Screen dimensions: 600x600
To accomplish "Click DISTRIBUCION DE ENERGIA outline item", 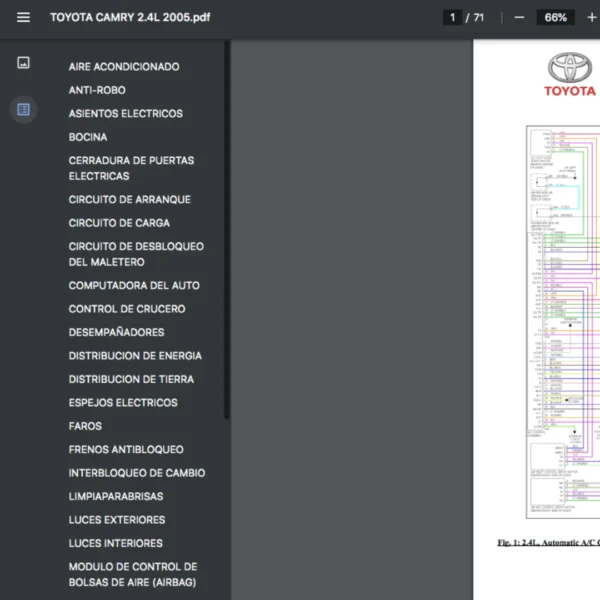I will pos(135,356).
